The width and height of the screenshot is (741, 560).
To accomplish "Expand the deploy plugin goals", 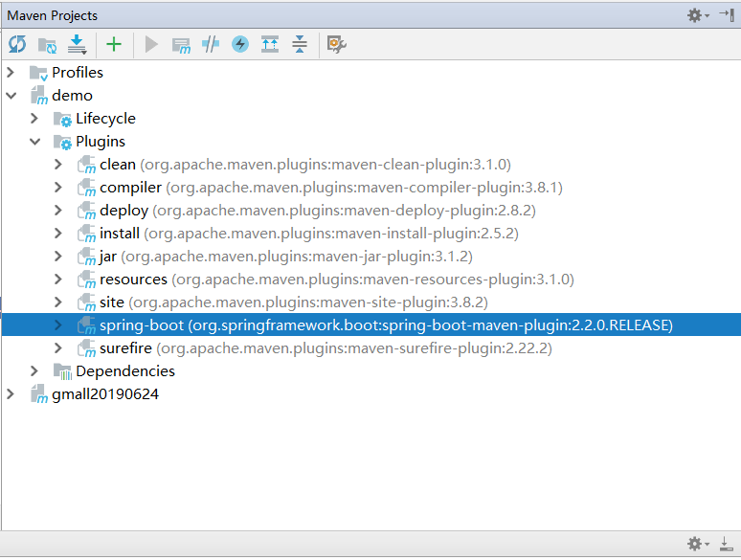I will (x=58, y=211).
